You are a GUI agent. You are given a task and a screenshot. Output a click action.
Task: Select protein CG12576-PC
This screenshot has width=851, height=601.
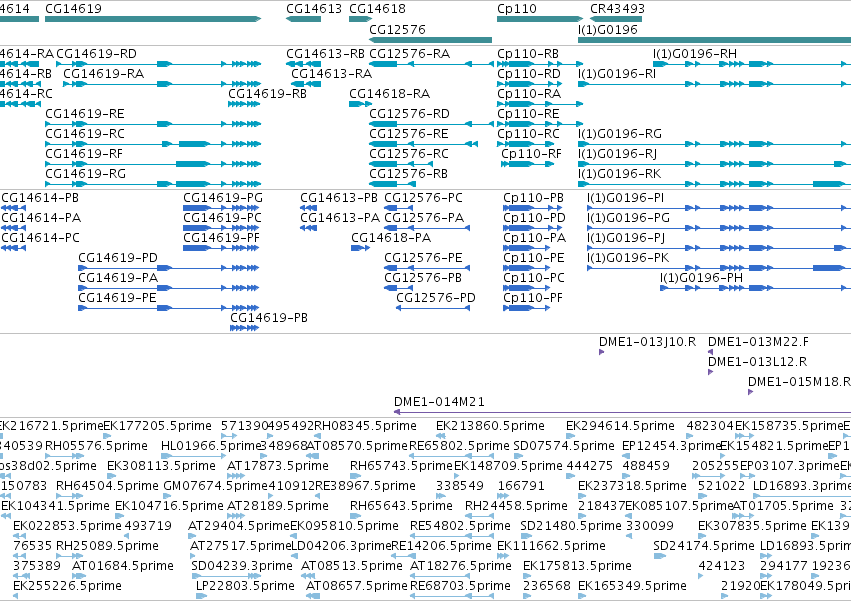(x=423, y=198)
